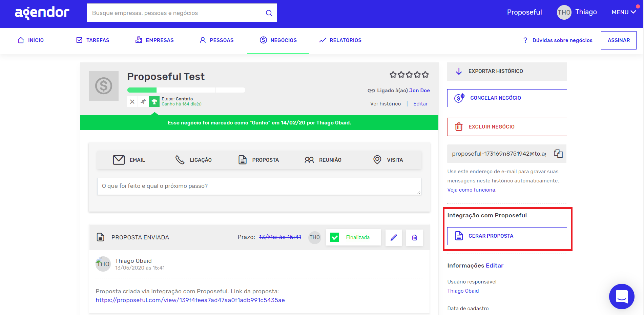Click the third rating star

[x=409, y=75]
